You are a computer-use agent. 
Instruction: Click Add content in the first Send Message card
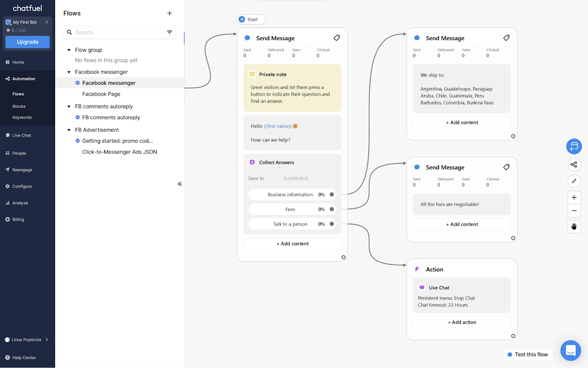(x=292, y=244)
